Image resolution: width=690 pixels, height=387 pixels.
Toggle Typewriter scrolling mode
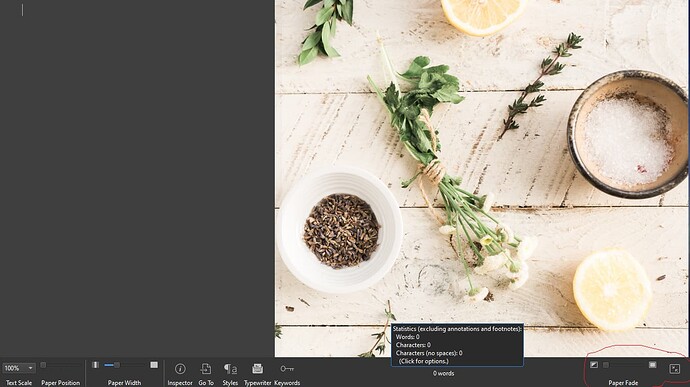tap(257, 369)
